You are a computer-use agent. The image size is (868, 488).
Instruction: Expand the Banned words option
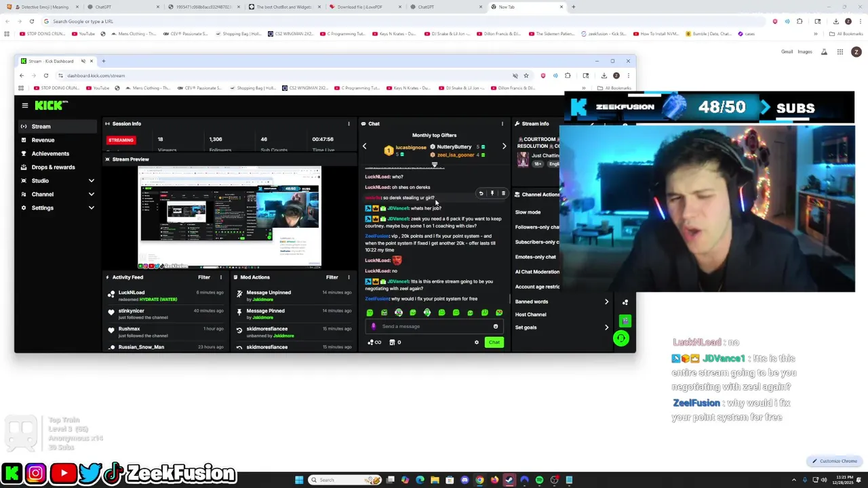[606, 302]
